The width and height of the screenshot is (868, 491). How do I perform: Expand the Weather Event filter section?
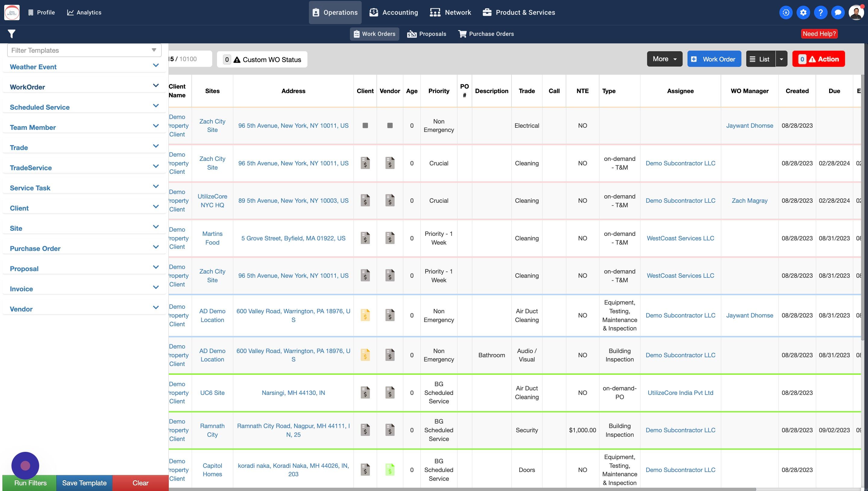(x=156, y=65)
